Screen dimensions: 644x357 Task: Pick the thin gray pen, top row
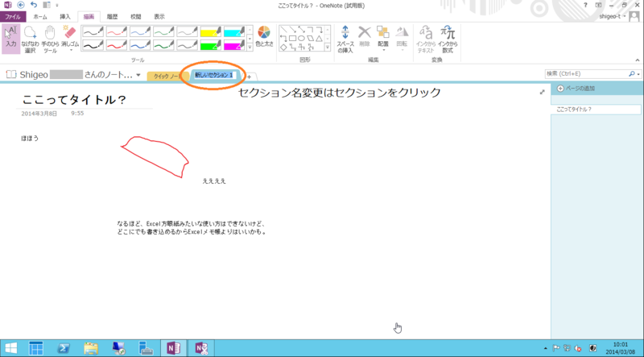(188, 31)
